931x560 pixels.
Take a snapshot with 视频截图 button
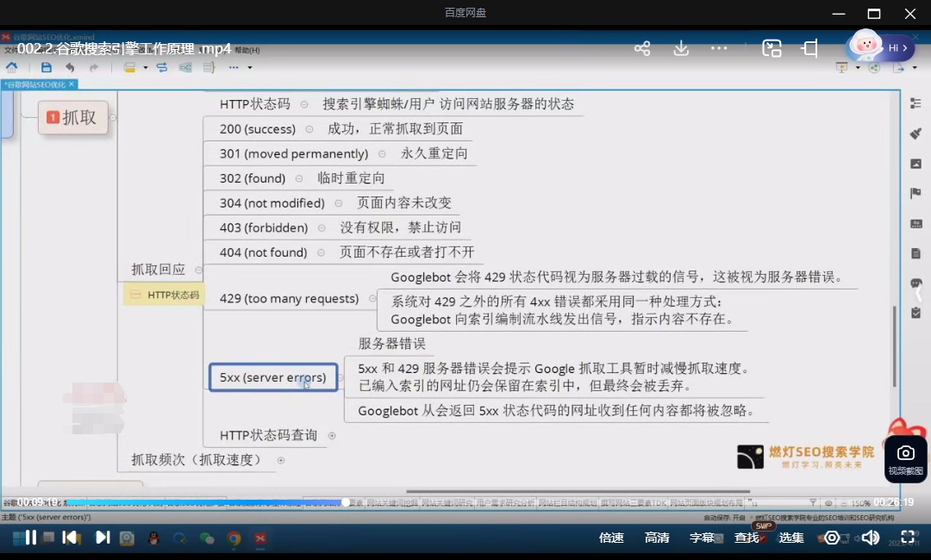click(x=905, y=460)
